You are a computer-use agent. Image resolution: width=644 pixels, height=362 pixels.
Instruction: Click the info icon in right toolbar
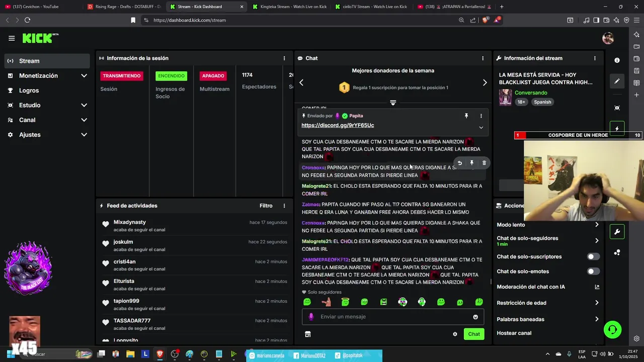(617, 60)
